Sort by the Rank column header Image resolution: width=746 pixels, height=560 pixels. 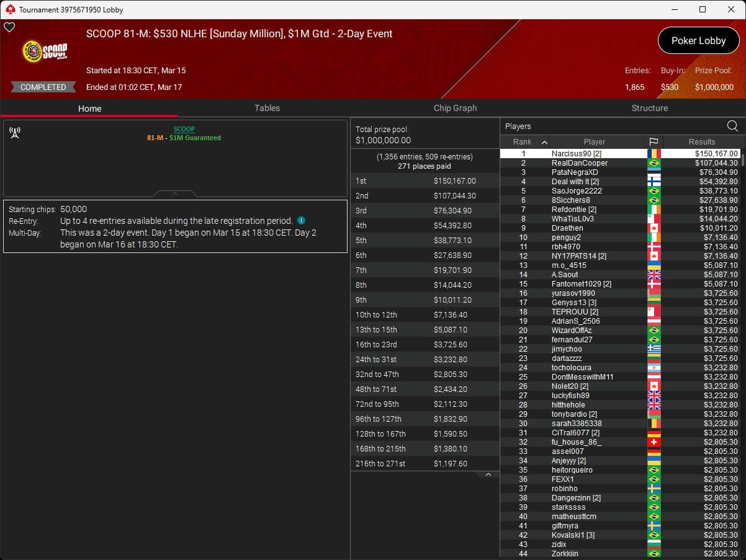[523, 141]
